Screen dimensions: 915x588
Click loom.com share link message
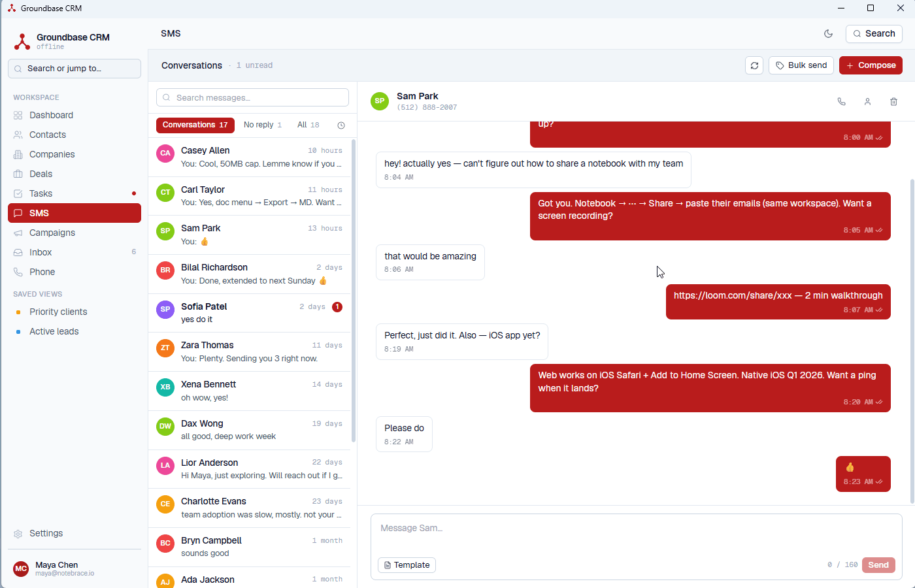point(778,302)
